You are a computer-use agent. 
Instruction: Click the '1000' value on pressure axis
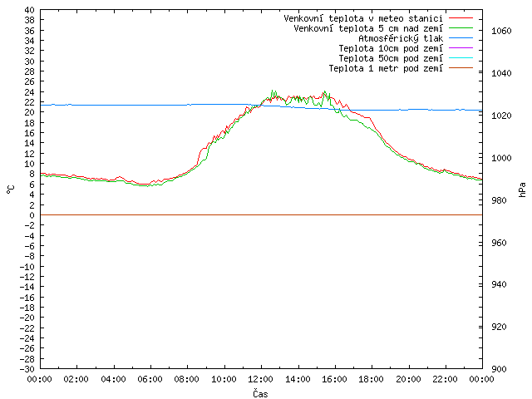click(501, 158)
